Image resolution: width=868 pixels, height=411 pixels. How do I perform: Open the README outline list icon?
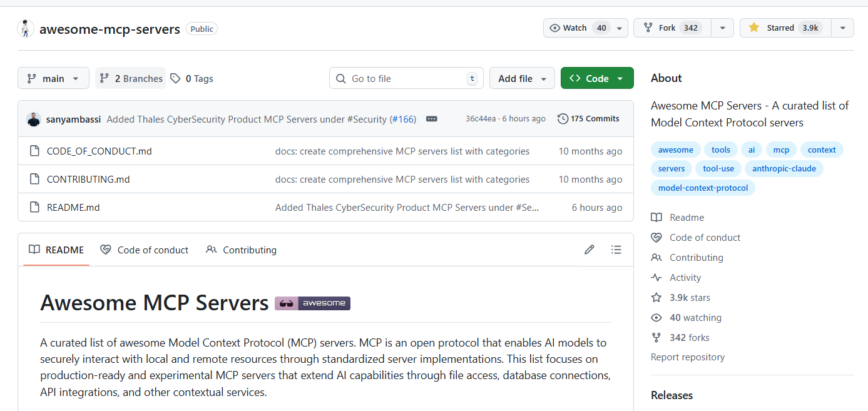click(616, 250)
